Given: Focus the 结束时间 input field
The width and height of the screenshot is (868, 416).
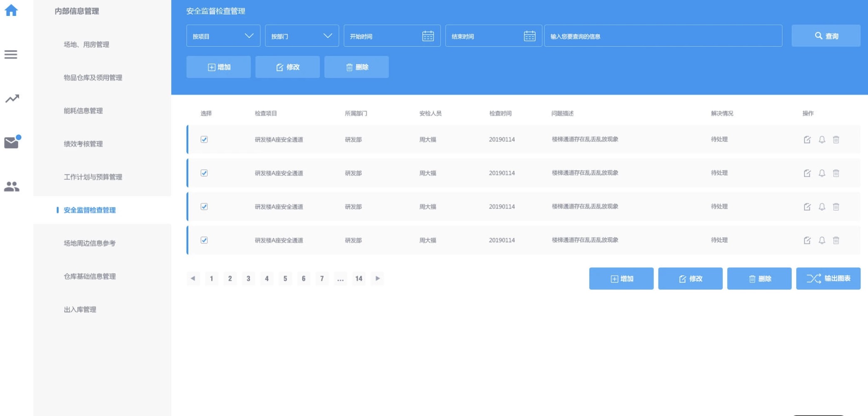Looking at the screenshot, I should click(x=494, y=36).
